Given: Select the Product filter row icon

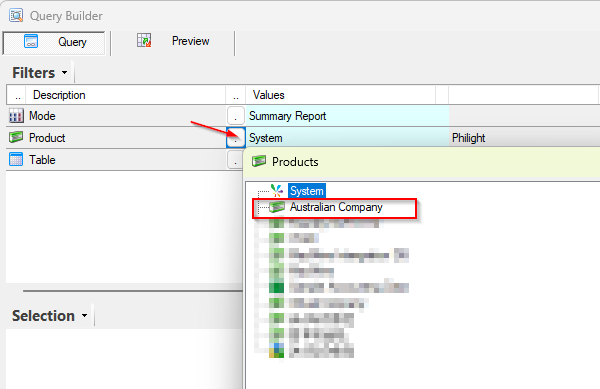Looking at the screenshot, I should click(x=16, y=137).
